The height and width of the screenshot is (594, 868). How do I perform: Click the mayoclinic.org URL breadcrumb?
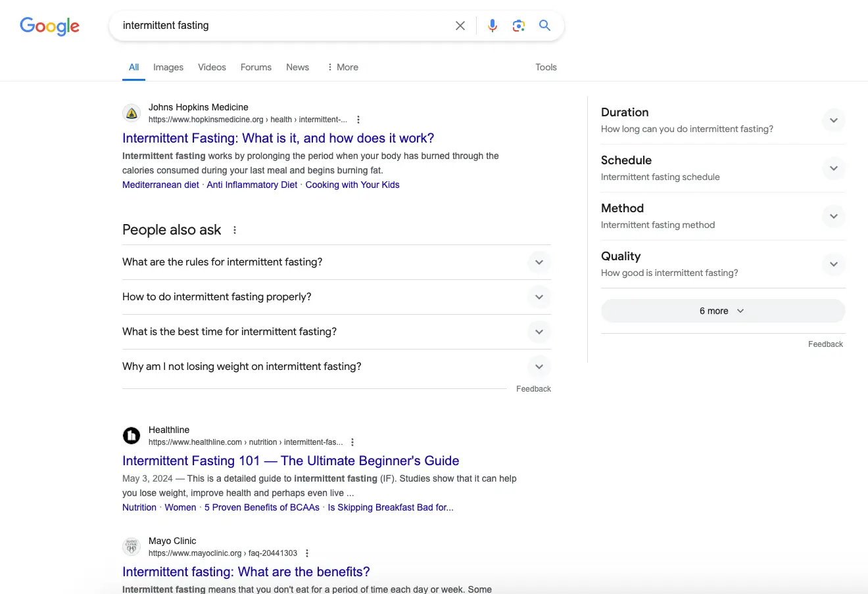point(223,553)
